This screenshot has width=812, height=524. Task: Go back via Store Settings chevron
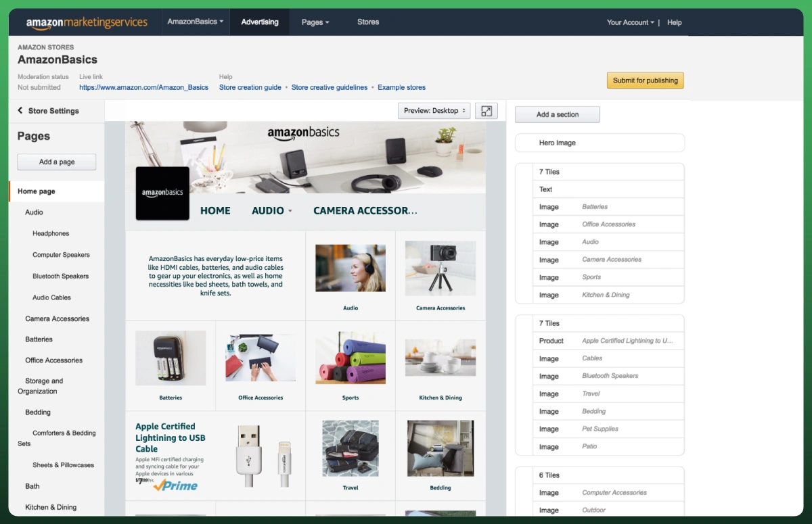pos(20,111)
